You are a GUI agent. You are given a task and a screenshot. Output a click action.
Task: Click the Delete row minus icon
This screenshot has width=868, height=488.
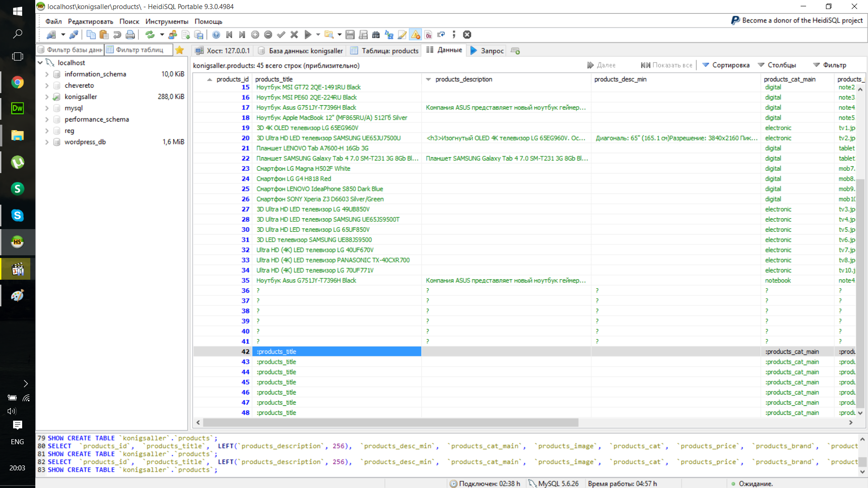coord(268,35)
